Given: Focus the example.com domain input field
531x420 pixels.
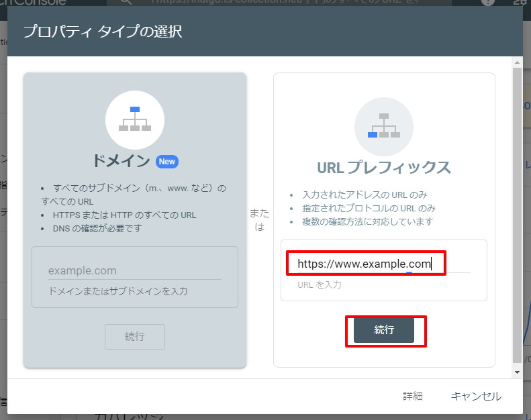Looking at the screenshot, I should point(134,271).
